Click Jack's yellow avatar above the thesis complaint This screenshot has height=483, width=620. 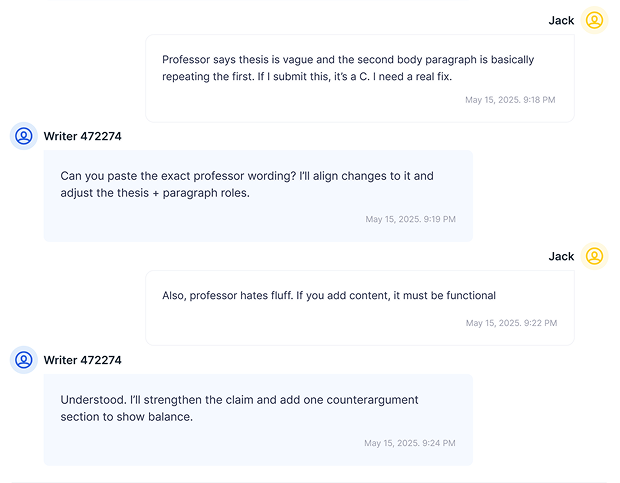pyautogui.click(x=594, y=20)
